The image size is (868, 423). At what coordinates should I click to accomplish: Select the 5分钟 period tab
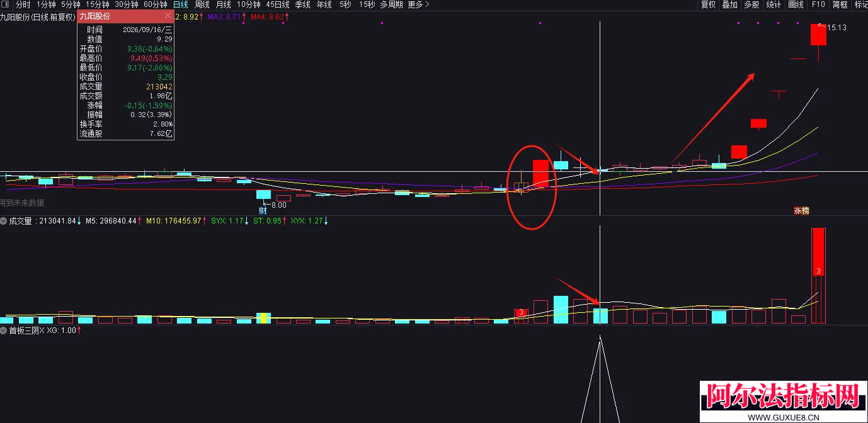click(x=71, y=4)
